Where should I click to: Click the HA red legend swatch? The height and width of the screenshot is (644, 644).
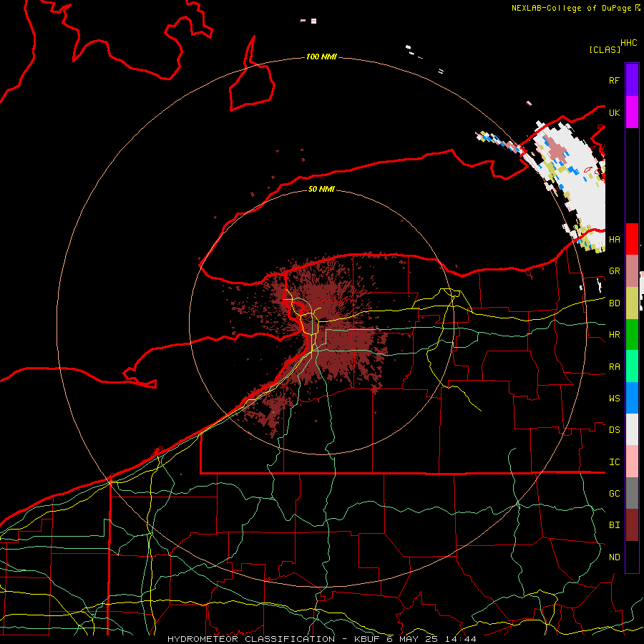tap(632, 239)
